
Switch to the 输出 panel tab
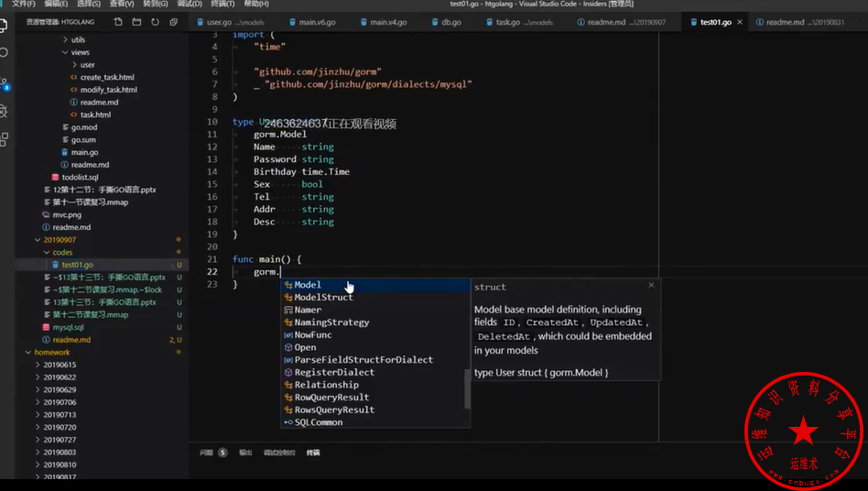pyautogui.click(x=245, y=453)
